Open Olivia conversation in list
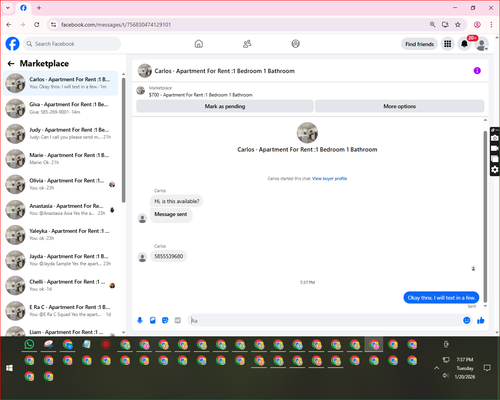The width and height of the screenshot is (500, 400). [61, 184]
